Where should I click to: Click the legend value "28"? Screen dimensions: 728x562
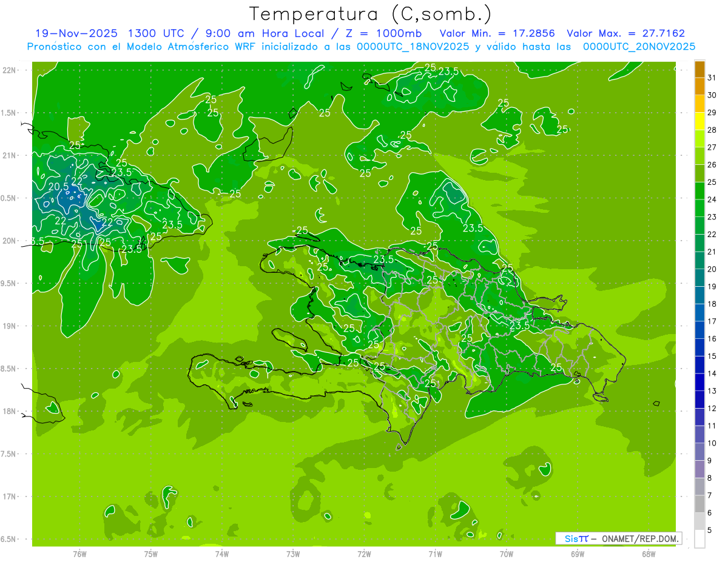pos(712,130)
